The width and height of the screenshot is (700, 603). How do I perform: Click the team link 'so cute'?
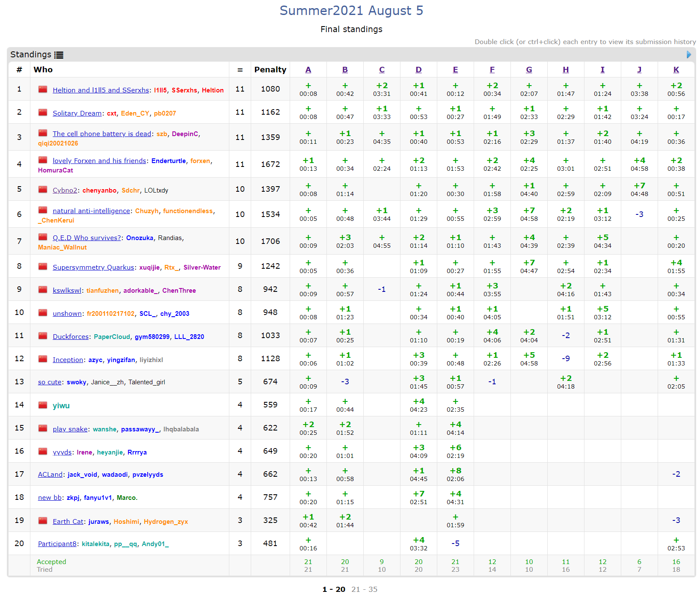click(x=50, y=382)
